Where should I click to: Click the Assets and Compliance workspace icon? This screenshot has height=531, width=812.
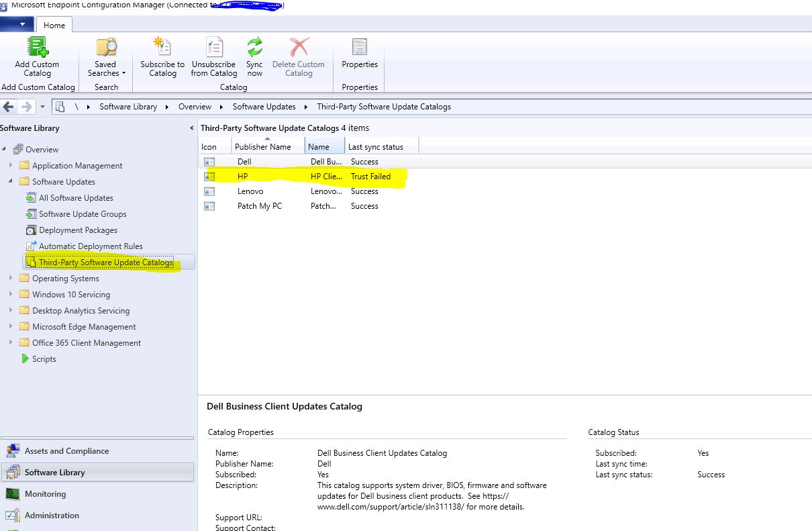click(13, 450)
